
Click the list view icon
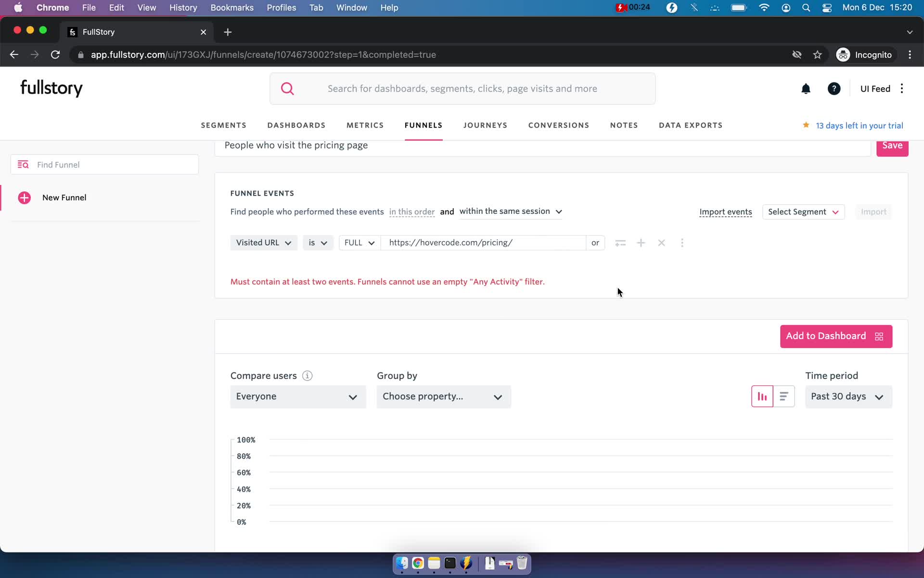783,396
